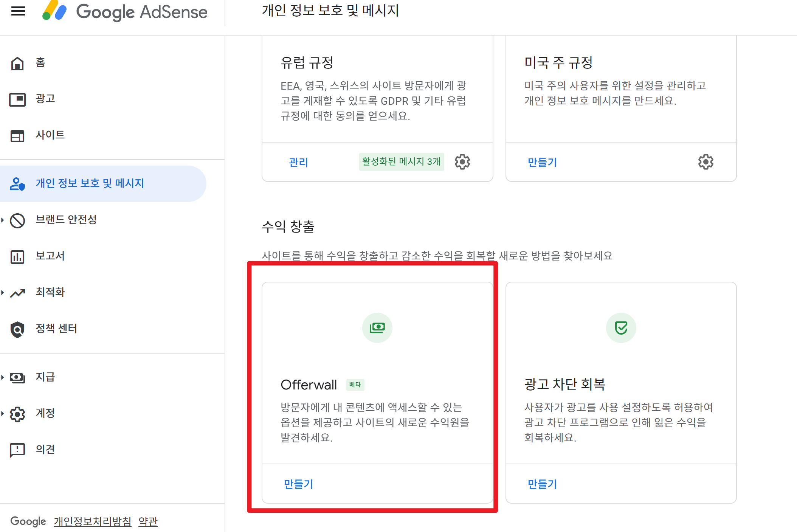The width and height of the screenshot is (797, 532).
Task: Click 만들기 under the Offerwall card
Action: pos(298,484)
